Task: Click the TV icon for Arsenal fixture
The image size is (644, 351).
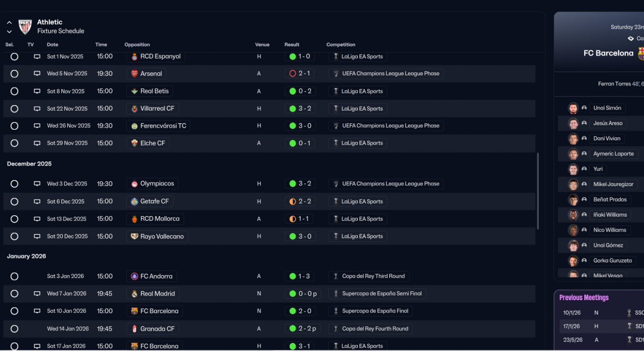Action: click(x=37, y=74)
